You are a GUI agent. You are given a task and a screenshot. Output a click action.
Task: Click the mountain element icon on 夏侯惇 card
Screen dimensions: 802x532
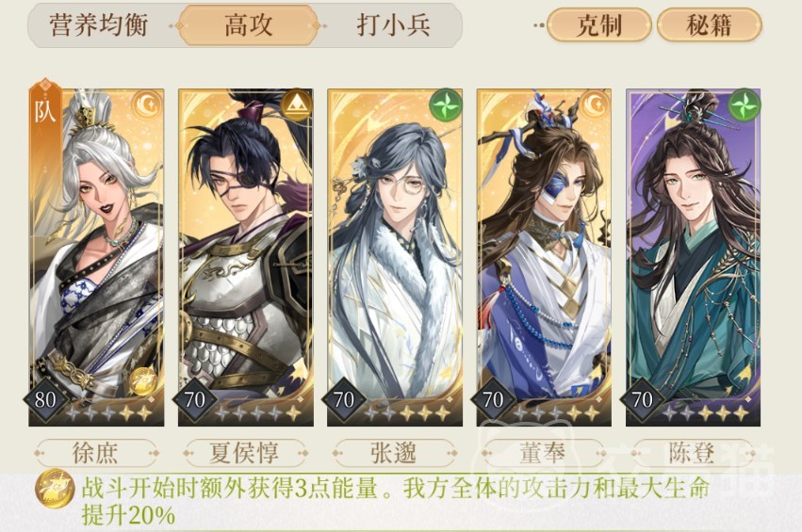point(296,105)
